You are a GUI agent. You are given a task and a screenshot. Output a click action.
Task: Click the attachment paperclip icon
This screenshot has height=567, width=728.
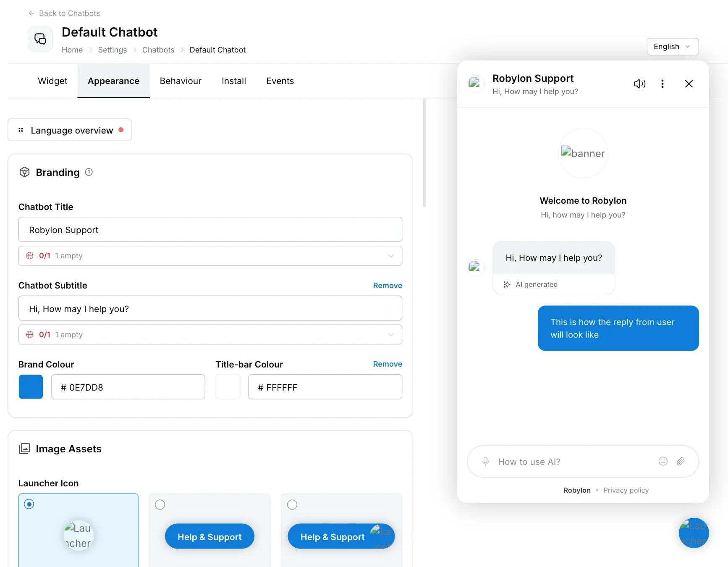pos(681,462)
